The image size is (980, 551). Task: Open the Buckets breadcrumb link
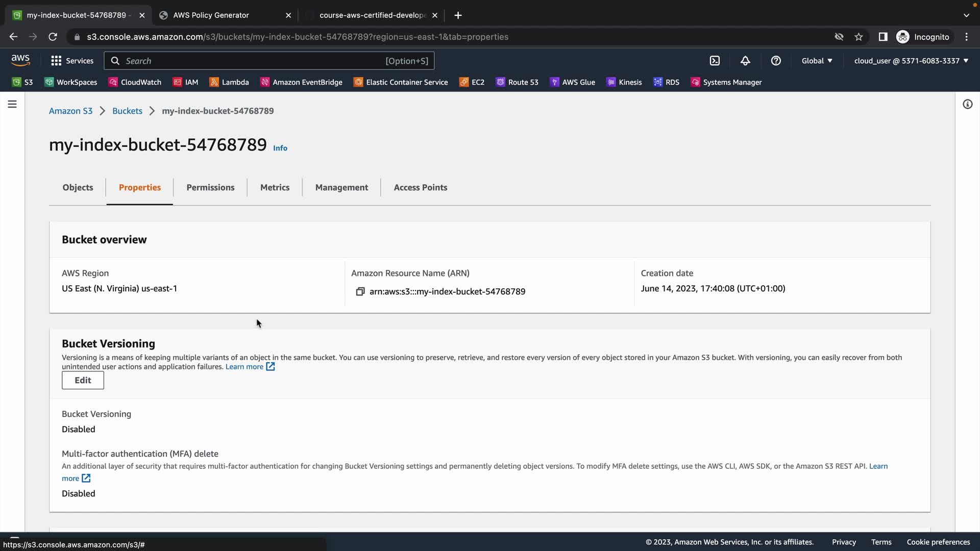point(127,111)
